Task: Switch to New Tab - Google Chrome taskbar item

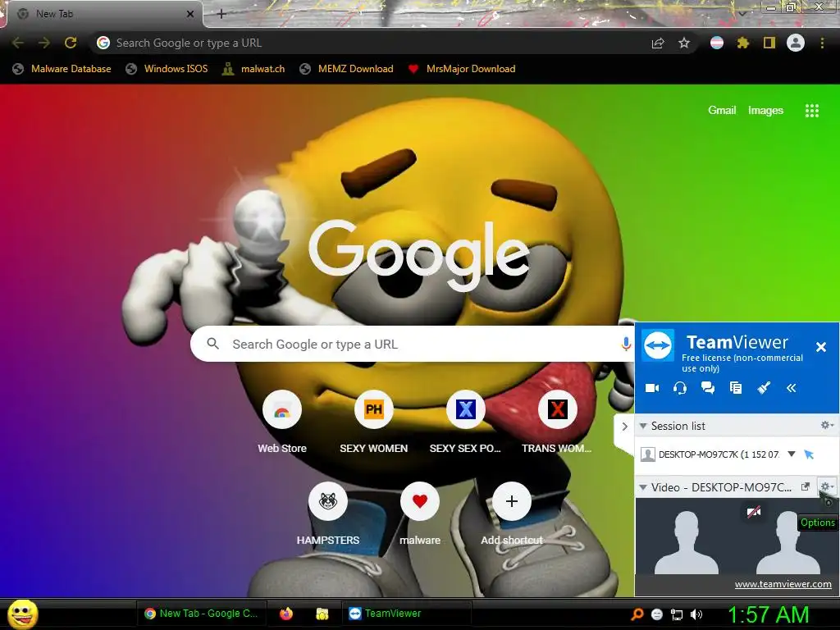Action: [202, 614]
